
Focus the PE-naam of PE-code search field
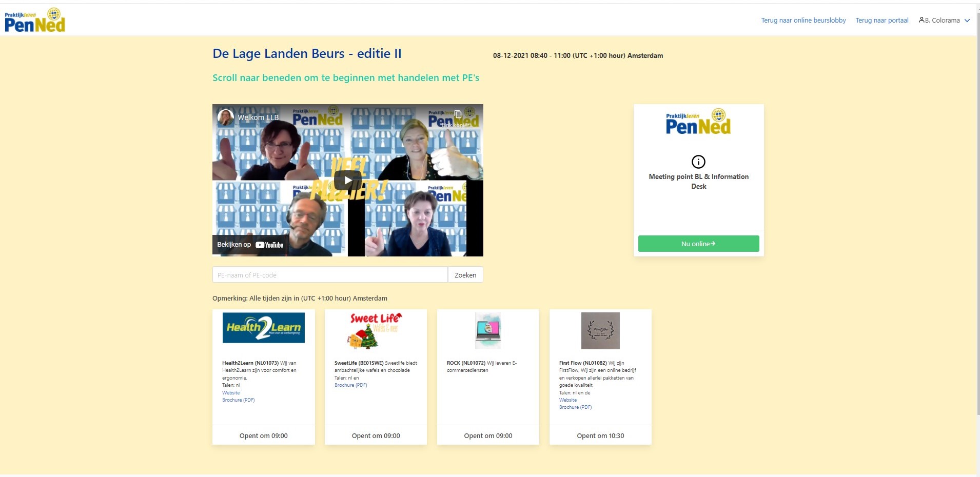[330, 275]
